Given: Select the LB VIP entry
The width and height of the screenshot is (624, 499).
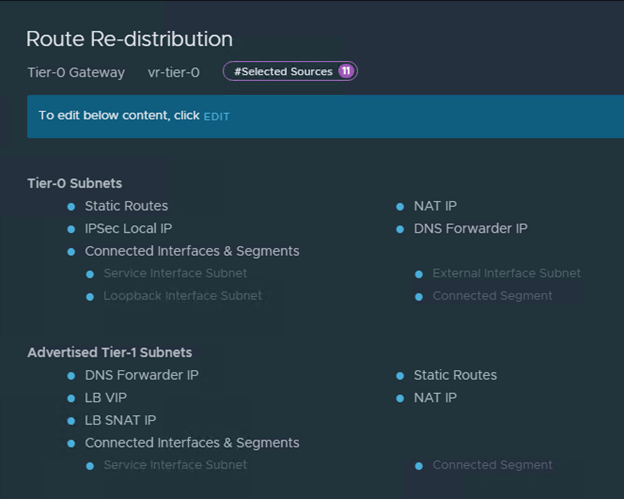Looking at the screenshot, I should (x=105, y=398).
